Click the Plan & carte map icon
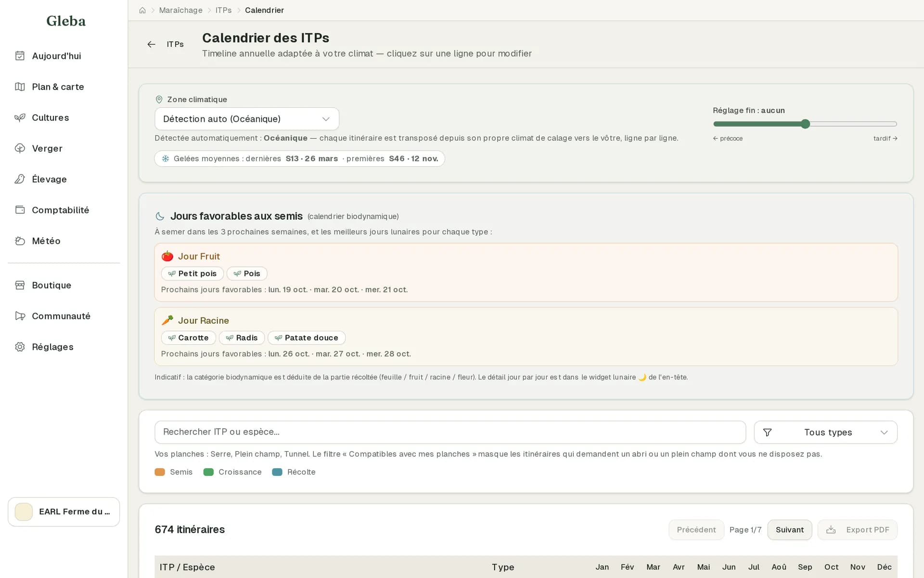Image resolution: width=924 pixels, height=578 pixels. (20, 87)
